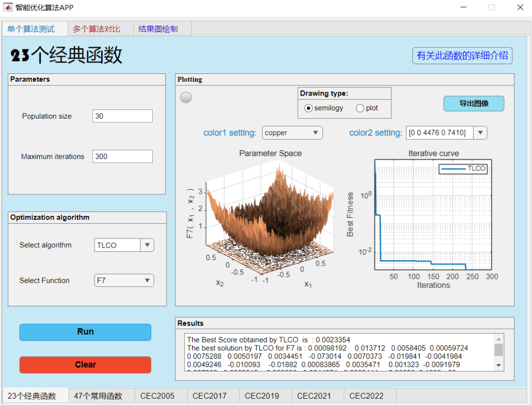532x406 pixels.
Task: Click the Results scrollbar up arrow
Action: pyautogui.click(x=499, y=339)
